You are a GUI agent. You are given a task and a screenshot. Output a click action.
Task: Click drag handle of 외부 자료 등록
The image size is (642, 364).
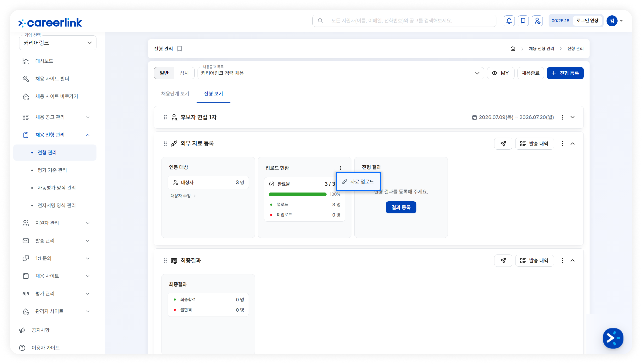(x=165, y=144)
